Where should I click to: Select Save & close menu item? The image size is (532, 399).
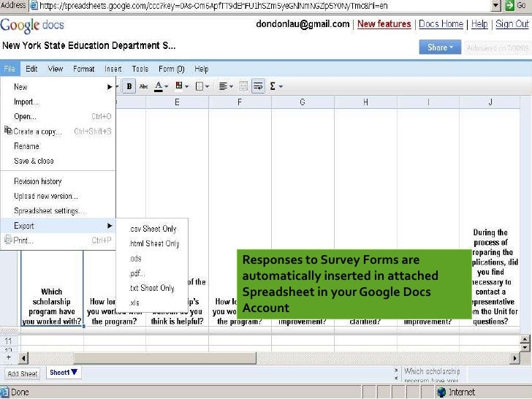click(x=58, y=161)
